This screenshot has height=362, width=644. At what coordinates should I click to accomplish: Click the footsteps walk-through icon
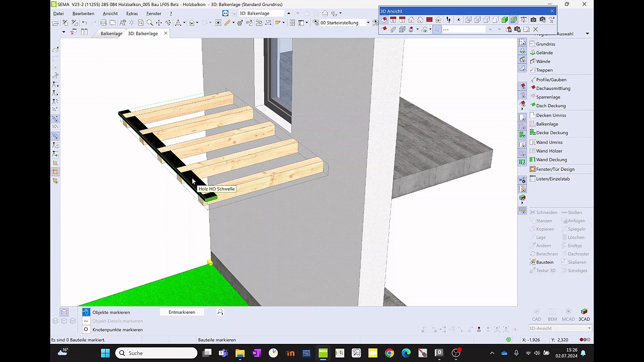(448, 20)
